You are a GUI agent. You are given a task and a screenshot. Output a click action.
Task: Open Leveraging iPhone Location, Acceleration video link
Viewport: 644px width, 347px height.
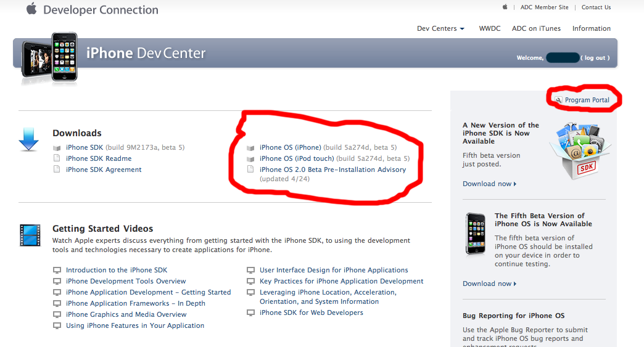pyautogui.click(x=328, y=296)
